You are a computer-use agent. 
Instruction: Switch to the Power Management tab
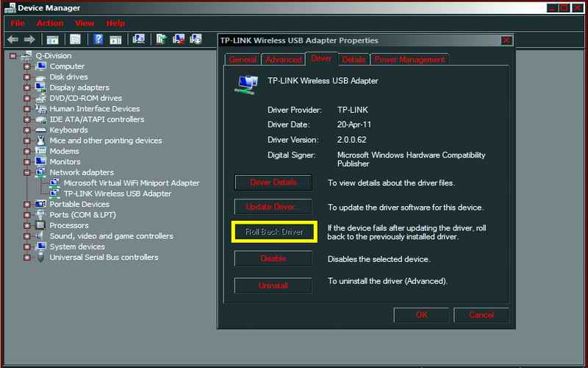(x=409, y=60)
